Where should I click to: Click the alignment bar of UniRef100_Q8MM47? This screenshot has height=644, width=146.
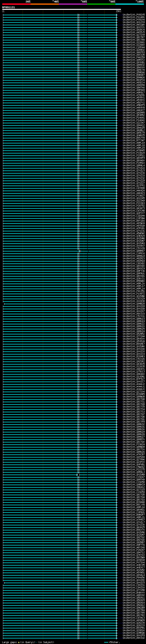60,251
